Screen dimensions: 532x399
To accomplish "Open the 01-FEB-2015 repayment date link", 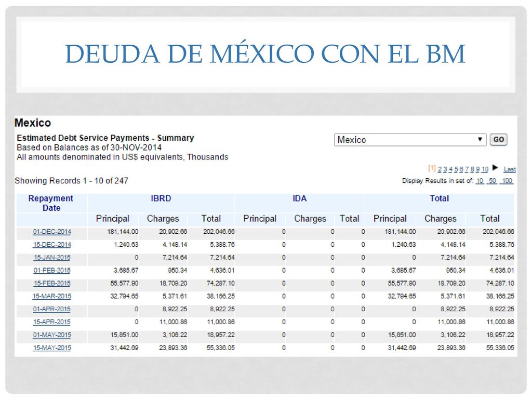I will point(52,270).
